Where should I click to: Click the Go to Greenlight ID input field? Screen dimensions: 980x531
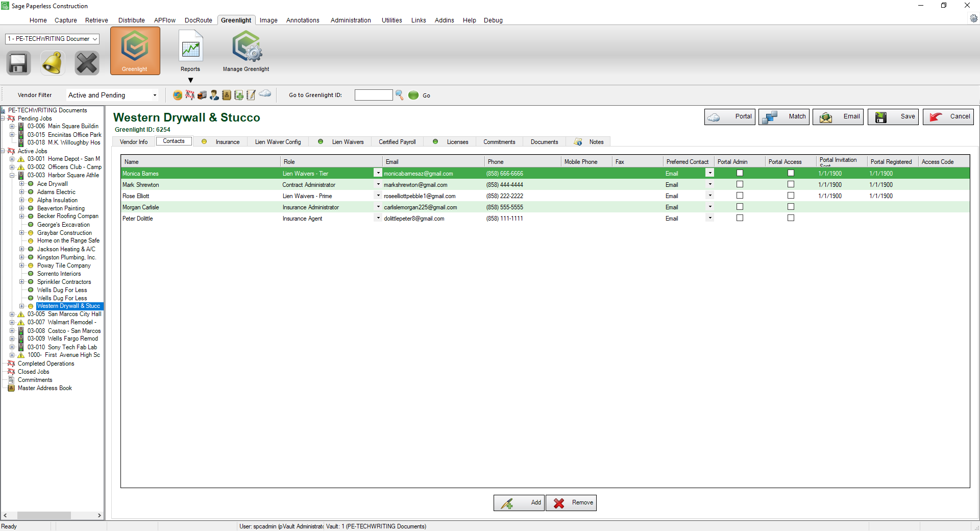tap(374, 95)
